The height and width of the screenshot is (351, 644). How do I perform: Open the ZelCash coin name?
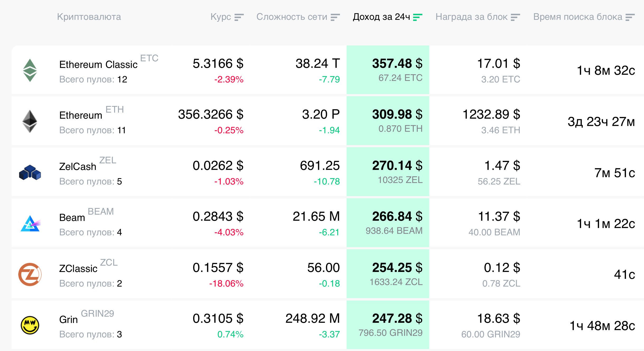point(78,167)
